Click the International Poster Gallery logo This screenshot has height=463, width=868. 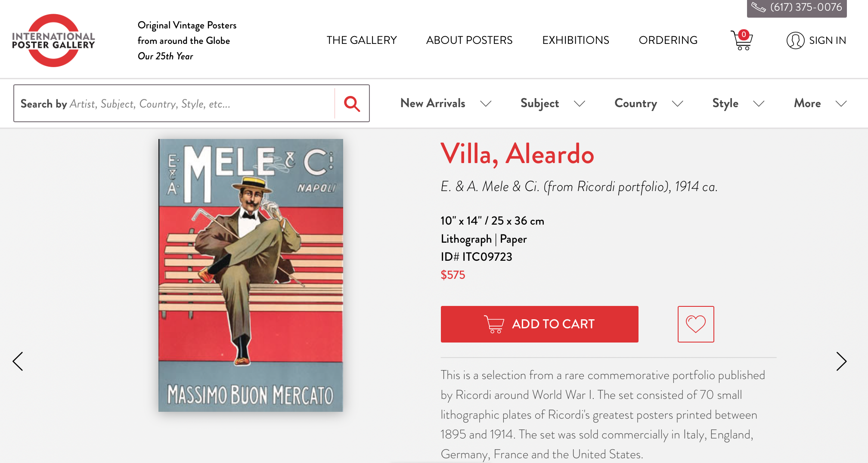(53, 40)
